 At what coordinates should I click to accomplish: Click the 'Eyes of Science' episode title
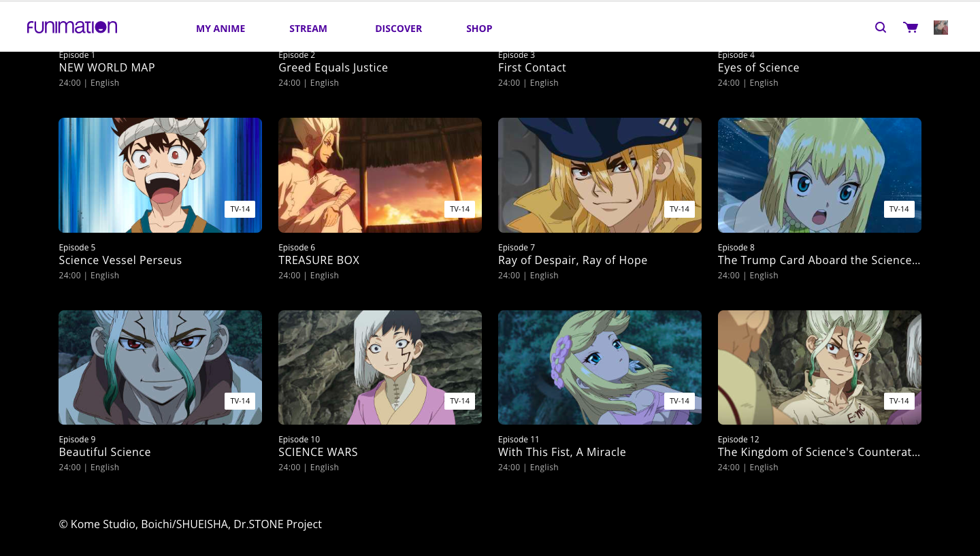[x=758, y=67]
